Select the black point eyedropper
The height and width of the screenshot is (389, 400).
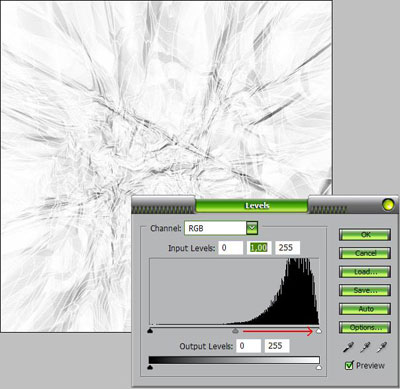pos(348,347)
